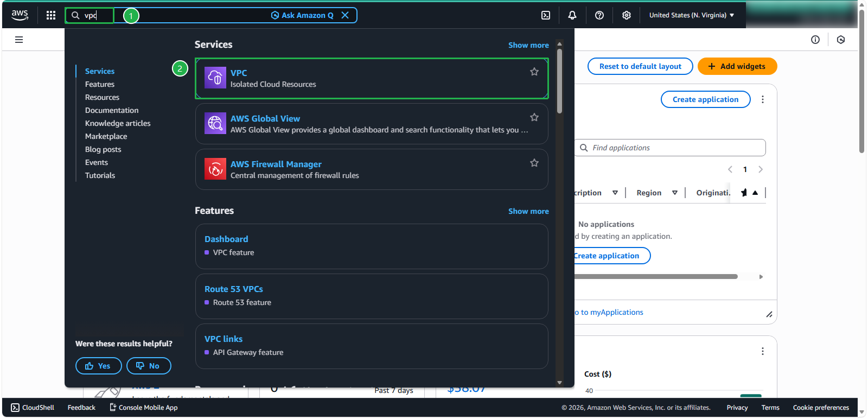Open Cookie preferences

(821, 408)
